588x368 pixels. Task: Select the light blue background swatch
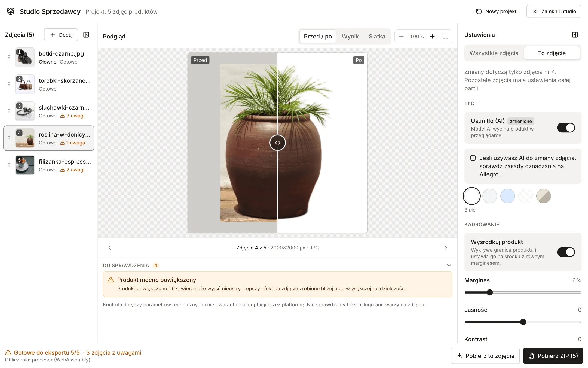[x=508, y=196]
